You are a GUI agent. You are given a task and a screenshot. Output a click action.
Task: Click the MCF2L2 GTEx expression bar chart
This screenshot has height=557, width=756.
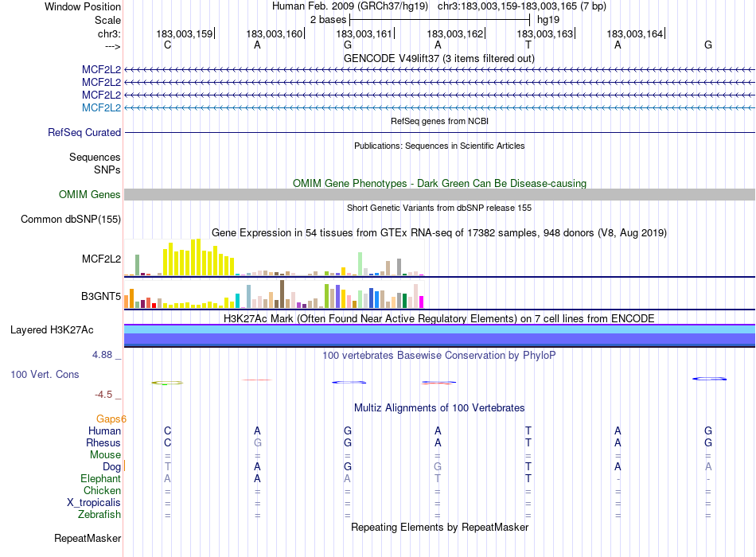tap(274, 258)
